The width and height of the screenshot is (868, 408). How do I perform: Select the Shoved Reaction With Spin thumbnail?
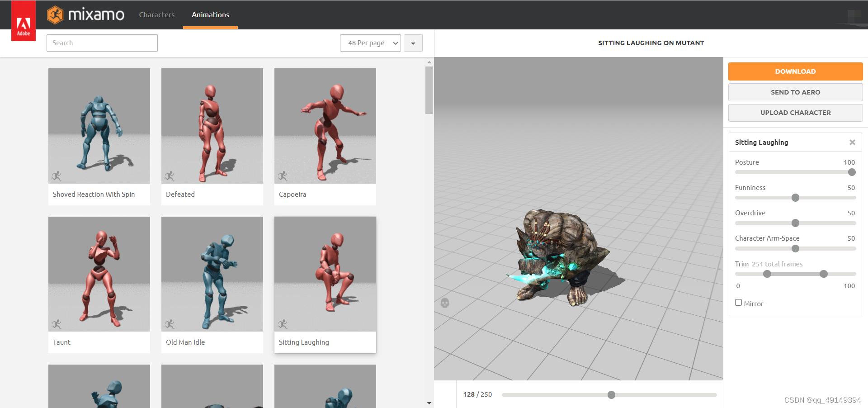pyautogui.click(x=99, y=126)
